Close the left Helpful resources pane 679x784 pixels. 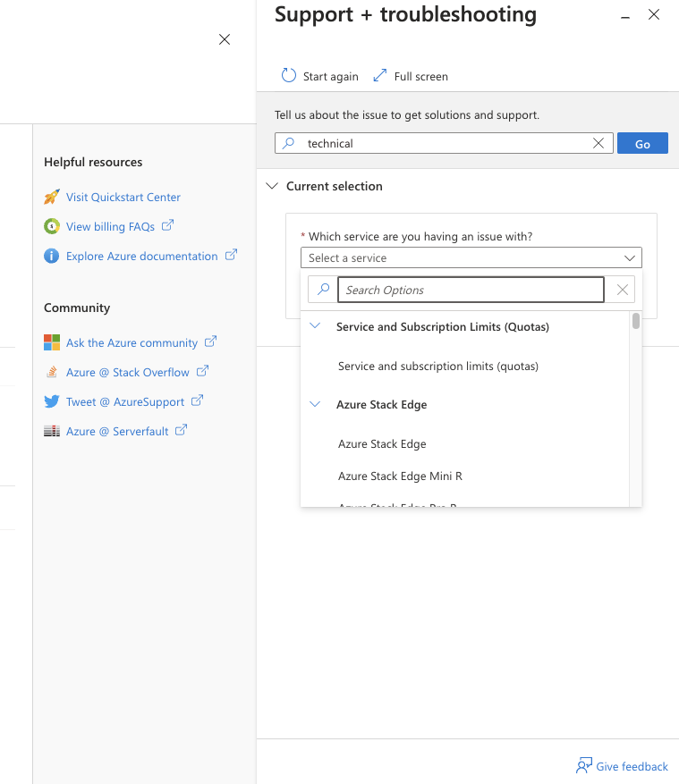click(225, 39)
